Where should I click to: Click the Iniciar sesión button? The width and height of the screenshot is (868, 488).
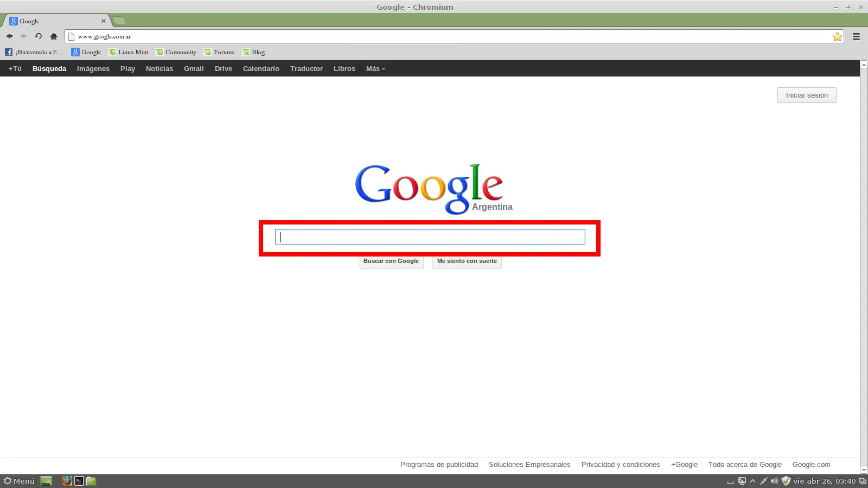(807, 95)
